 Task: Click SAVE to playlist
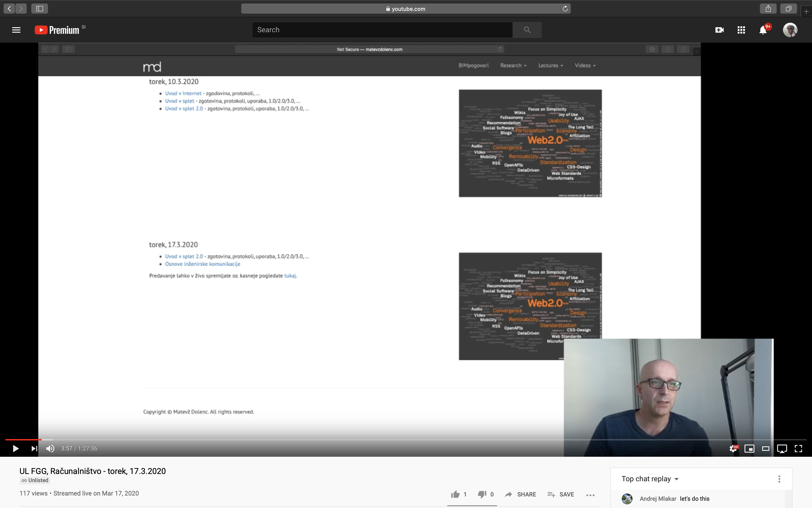[561, 494]
